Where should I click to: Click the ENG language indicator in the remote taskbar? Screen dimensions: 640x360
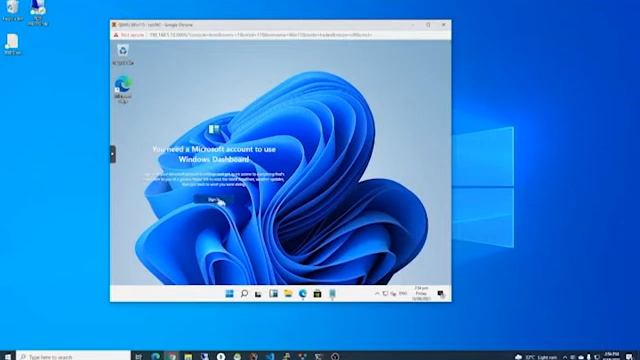coord(403,293)
